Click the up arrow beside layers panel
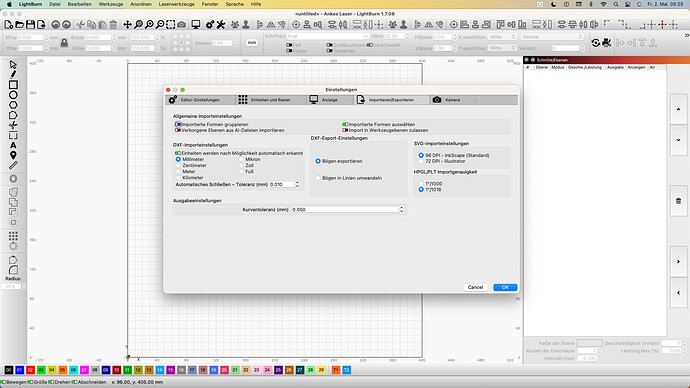This screenshot has height=388, width=690. [678, 109]
